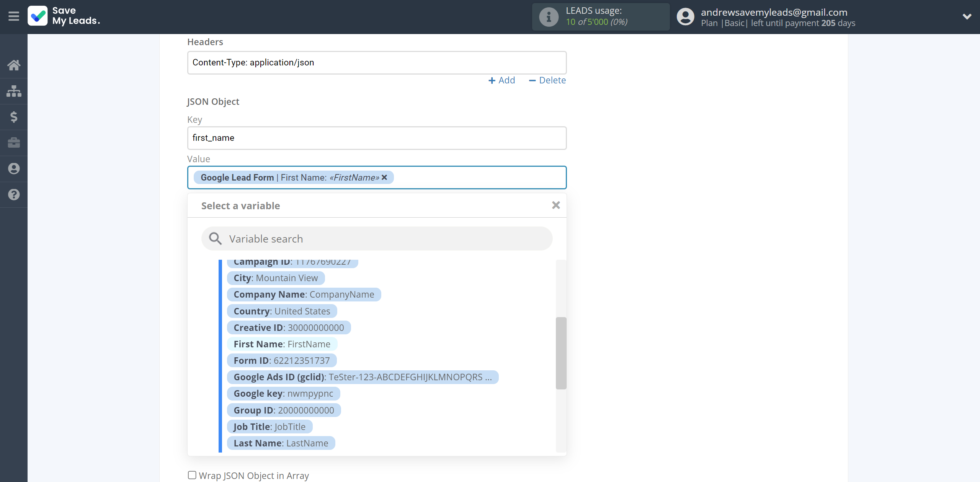Click the account avatar icon

685,17
